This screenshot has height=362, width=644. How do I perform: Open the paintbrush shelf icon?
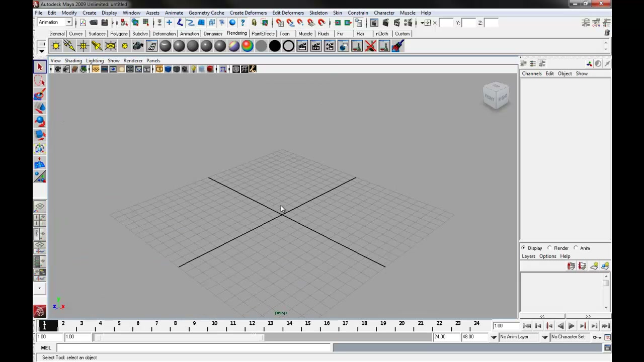pos(398,46)
